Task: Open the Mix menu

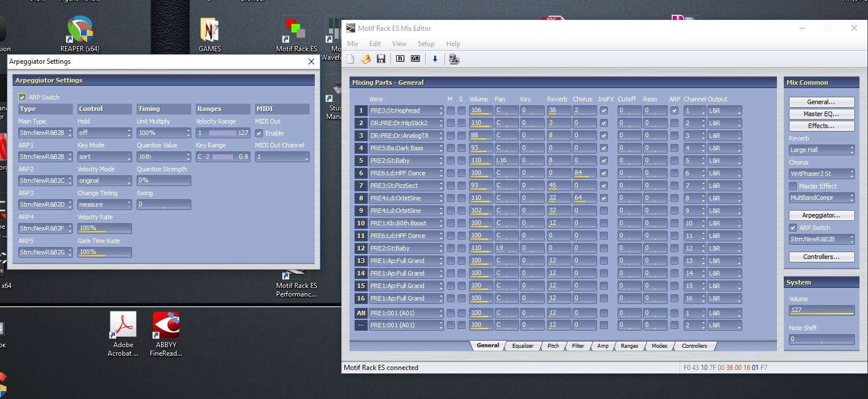Action: pyautogui.click(x=353, y=44)
